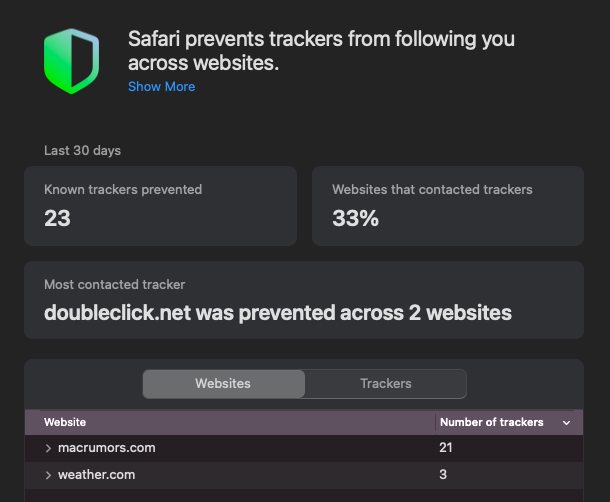Click the green privacy shield icon
610x502 pixels.
(72, 61)
